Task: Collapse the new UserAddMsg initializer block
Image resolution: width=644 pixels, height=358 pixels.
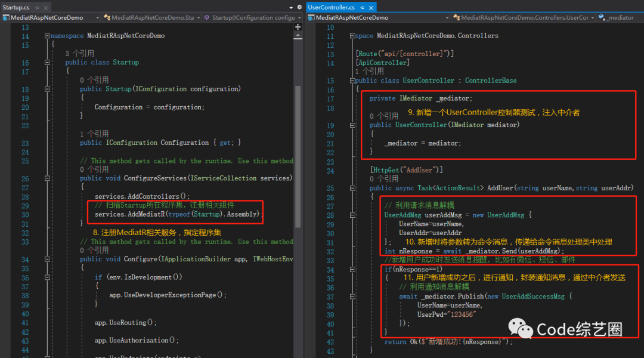Action: tap(352, 215)
